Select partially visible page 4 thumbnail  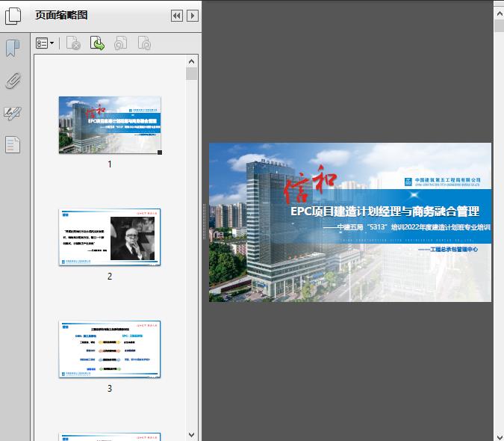(x=110, y=437)
